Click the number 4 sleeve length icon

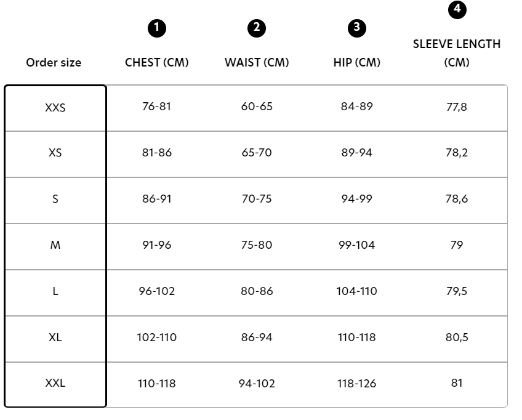click(x=457, y=10)
